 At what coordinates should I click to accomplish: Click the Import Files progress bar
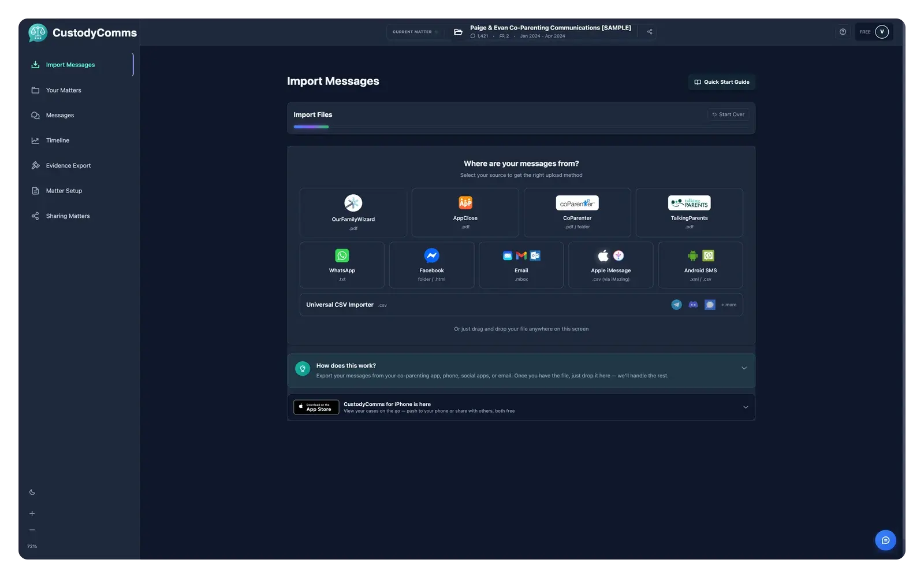[521, 127]
